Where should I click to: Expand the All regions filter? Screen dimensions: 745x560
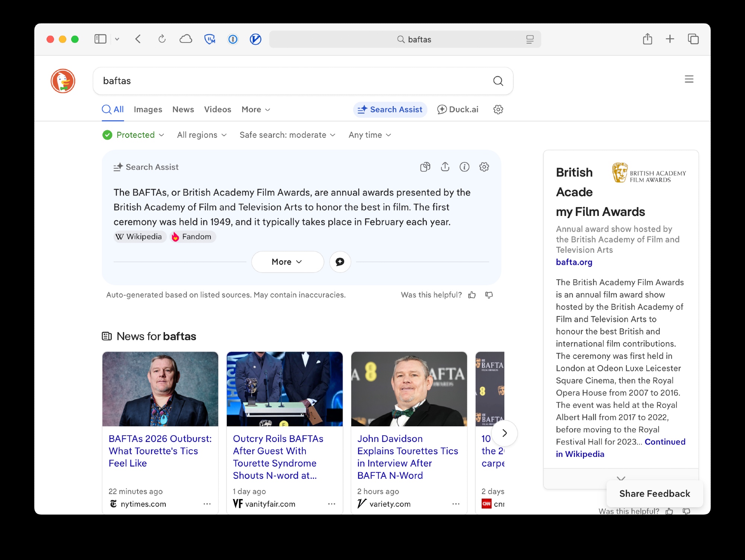202,135
